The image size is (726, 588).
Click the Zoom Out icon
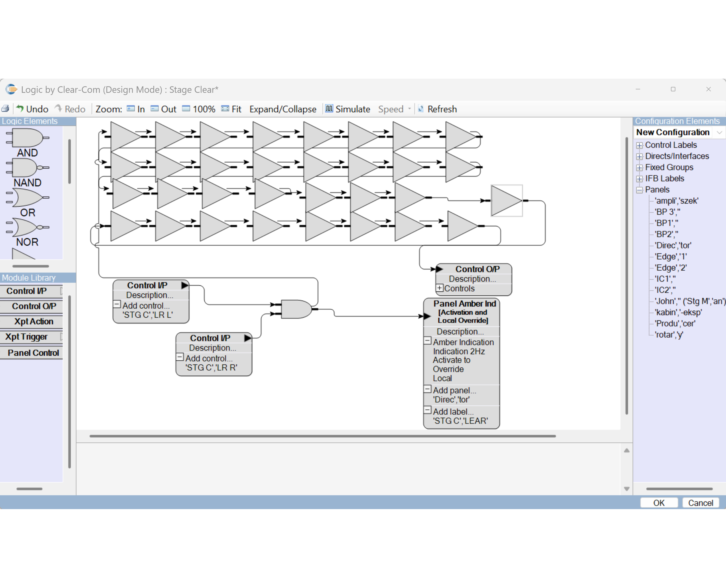(155, 109)
